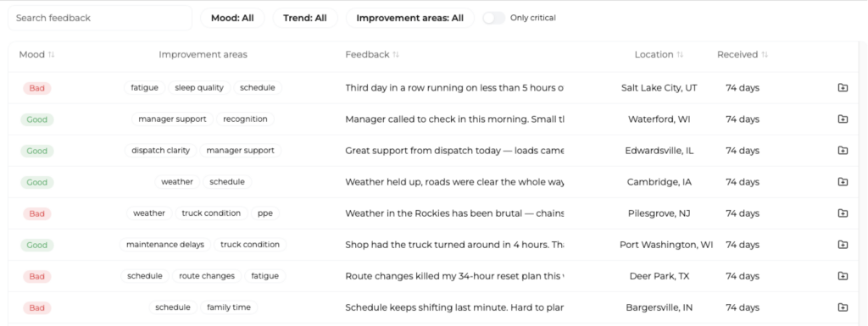Select the dispatch clarity tag
Image resolution: width=868 pixels, height=326 pixels.
(x=160, y=150)
